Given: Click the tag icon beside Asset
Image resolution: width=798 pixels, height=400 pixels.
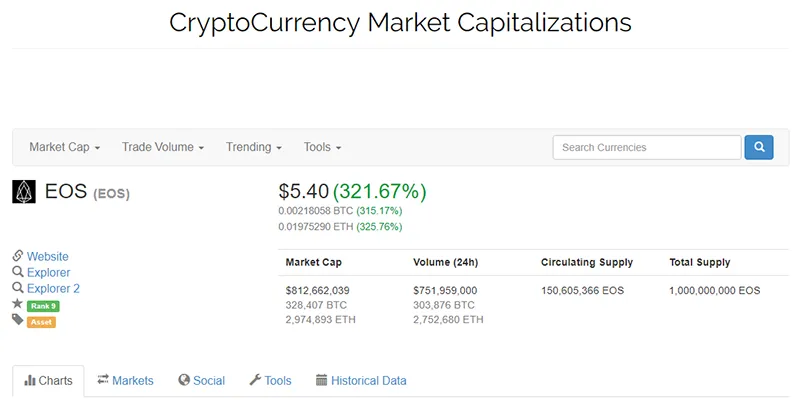Looking at the screenshot, I should click(x=18, y=320).
